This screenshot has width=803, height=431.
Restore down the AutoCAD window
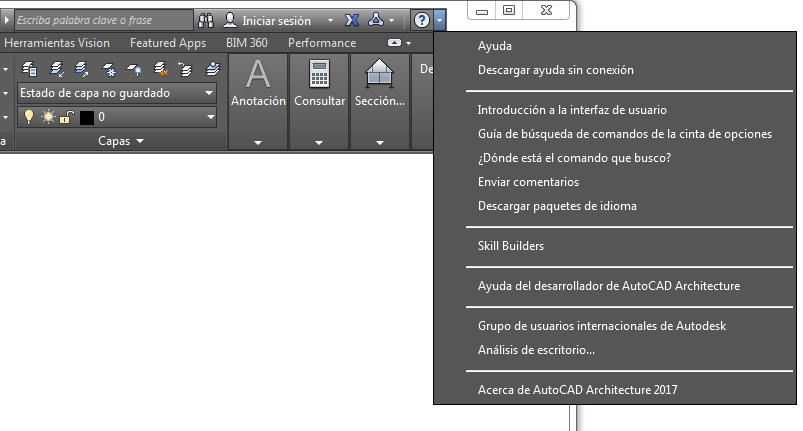(509, 11)
